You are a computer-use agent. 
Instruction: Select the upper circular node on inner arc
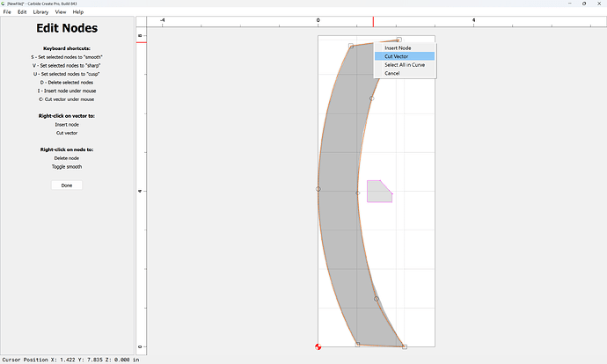(x=371, y=98)
